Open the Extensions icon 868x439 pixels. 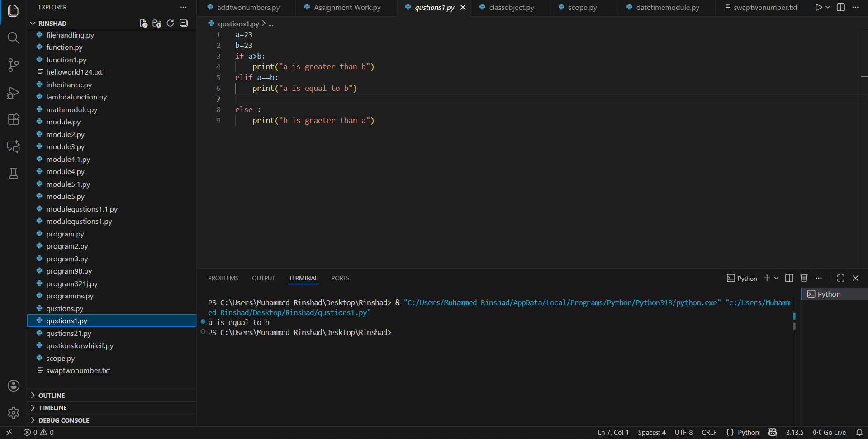13,119
